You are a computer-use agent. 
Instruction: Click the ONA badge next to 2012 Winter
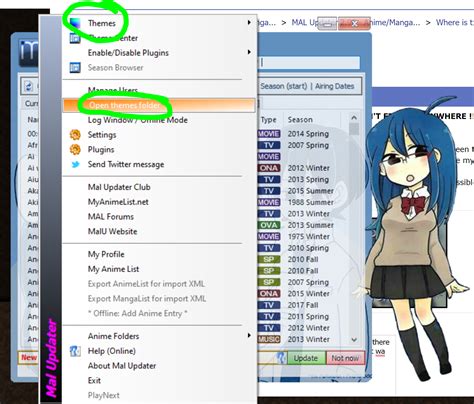[269, 168]
